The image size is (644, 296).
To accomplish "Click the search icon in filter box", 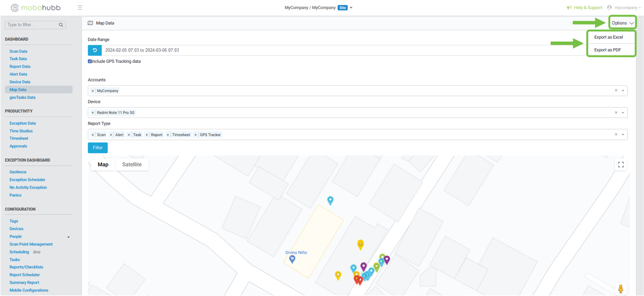I will [x=61, y=25].
